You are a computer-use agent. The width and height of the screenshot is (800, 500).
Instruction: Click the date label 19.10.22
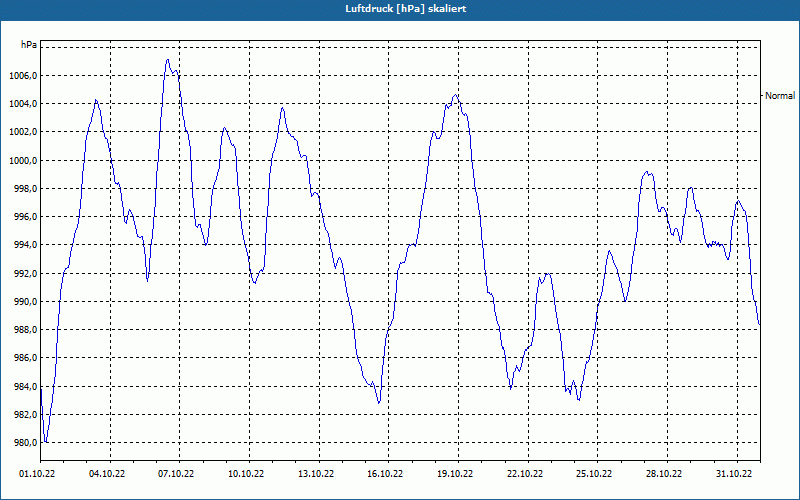455,474
